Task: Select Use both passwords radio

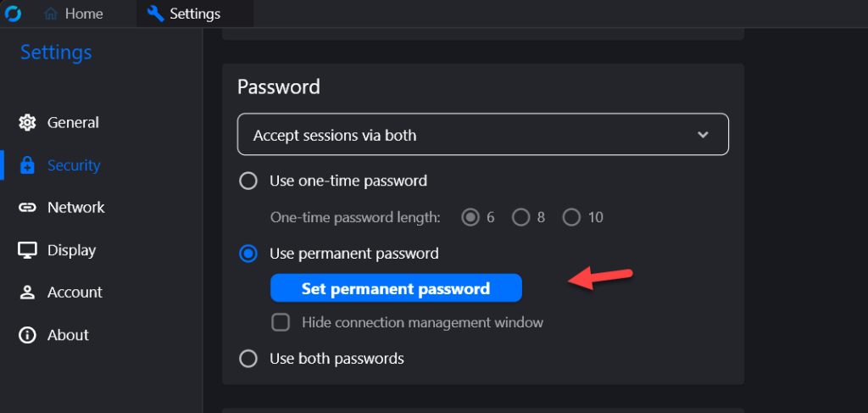Action: (x=248, y=359)
